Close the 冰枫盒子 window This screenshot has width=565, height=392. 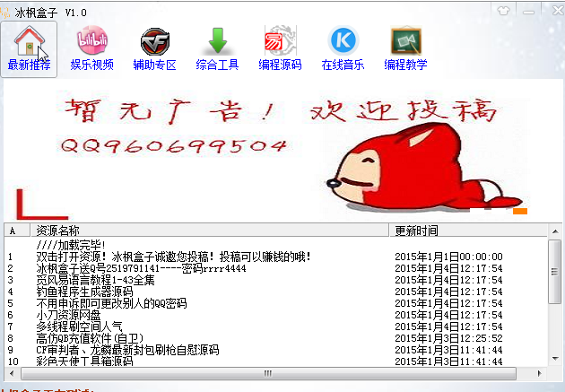tap(558, 11)
